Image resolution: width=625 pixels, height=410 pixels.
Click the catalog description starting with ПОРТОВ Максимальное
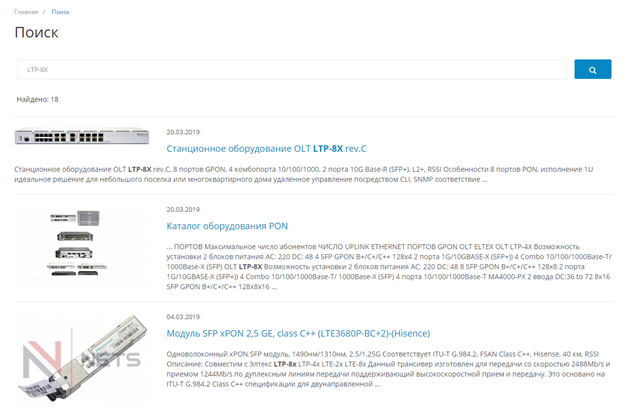coord(389,267)
